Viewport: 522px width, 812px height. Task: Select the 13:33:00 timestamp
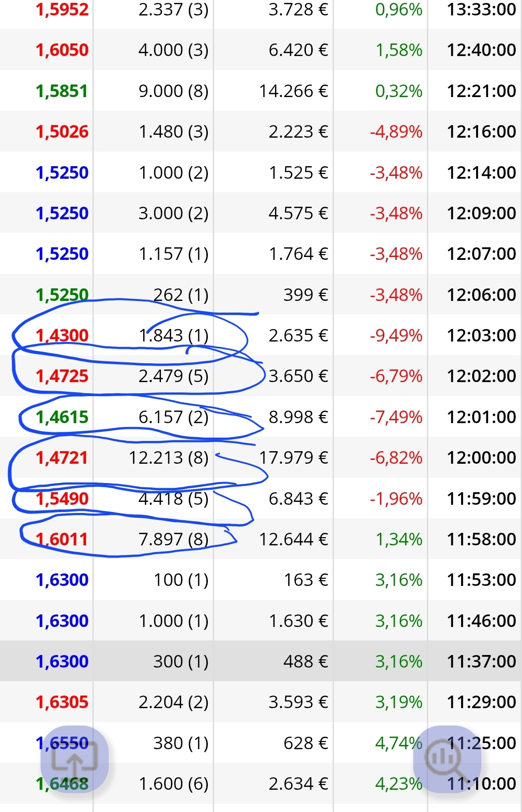pyautogui.click(x=481, y=9)
